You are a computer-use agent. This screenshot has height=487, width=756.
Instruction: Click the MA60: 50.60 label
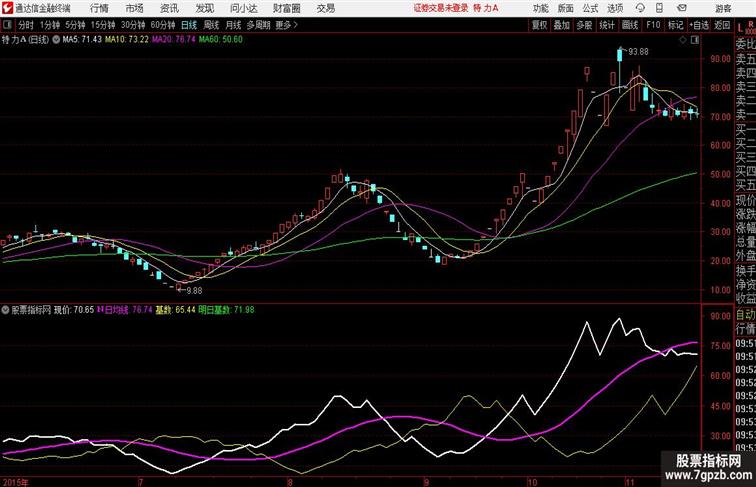click(221, 40)
